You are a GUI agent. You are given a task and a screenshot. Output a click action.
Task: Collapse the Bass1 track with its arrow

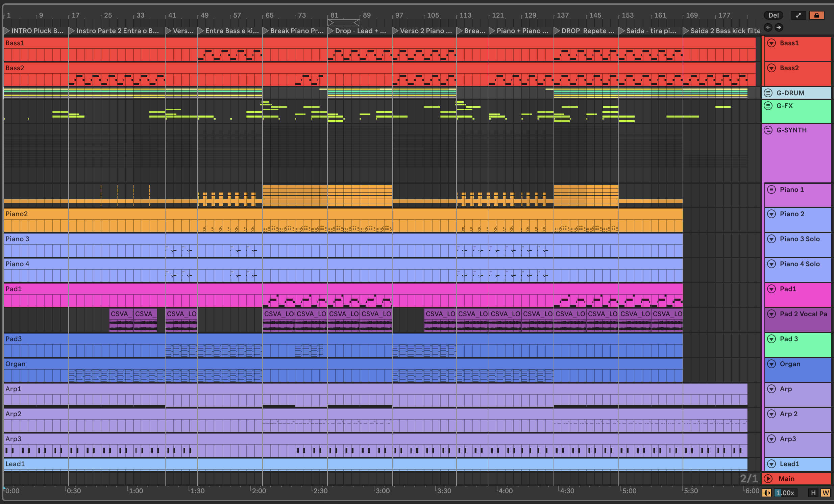pyautogui.click(x=771, y=43)
